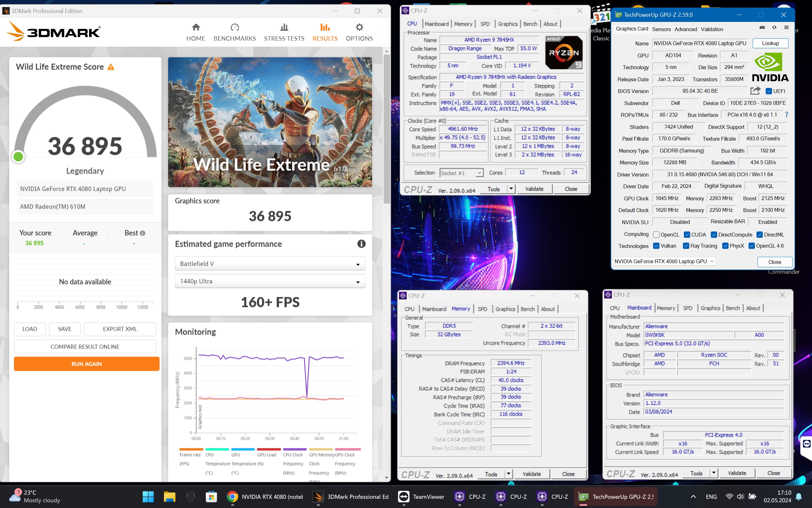Toggle Ray Tracing checkbox in GPU-Z
This screenshot has width=812, height=508.
[686, 246]
